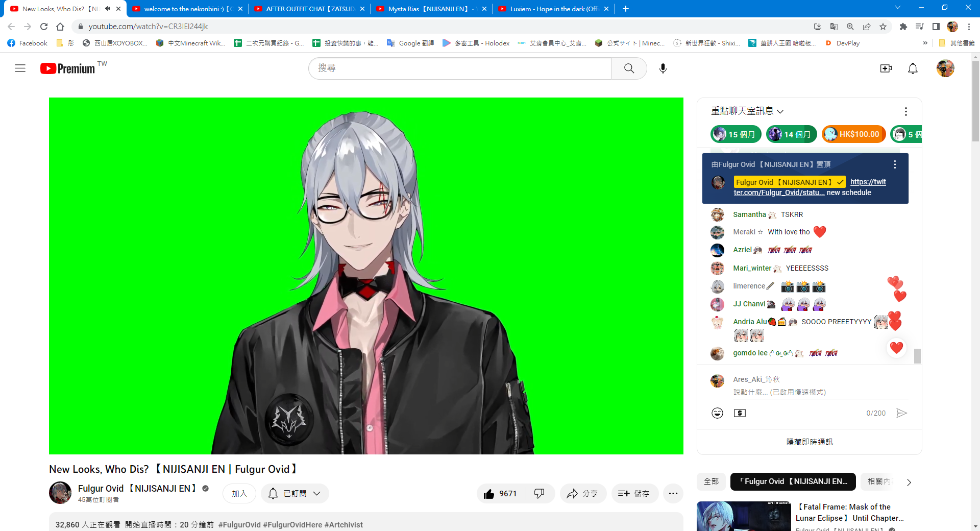The image size is (980, 531).
Task: Open the create video icon
Action: 886,68
